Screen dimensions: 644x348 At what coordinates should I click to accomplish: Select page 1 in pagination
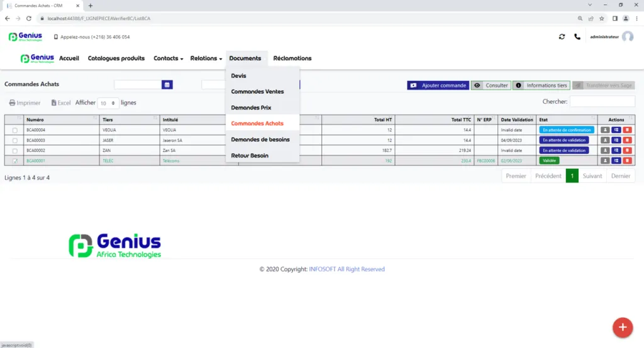[x=572, y=176]
